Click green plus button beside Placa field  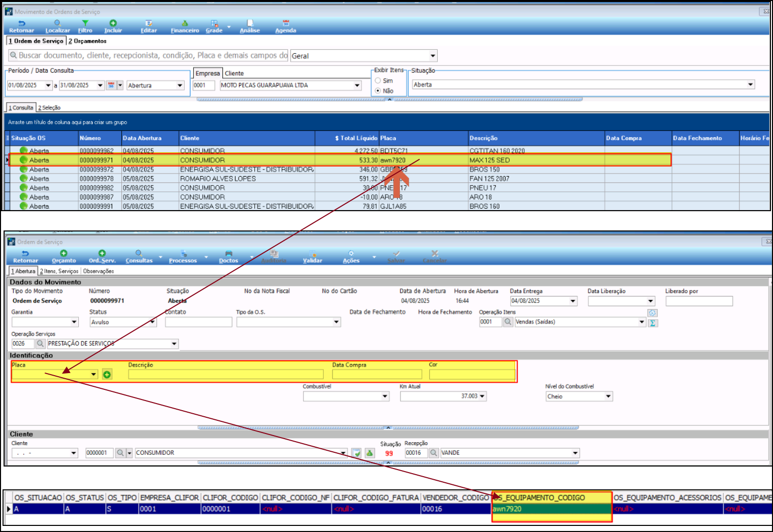pyautogui.click(x=107, y=375)
